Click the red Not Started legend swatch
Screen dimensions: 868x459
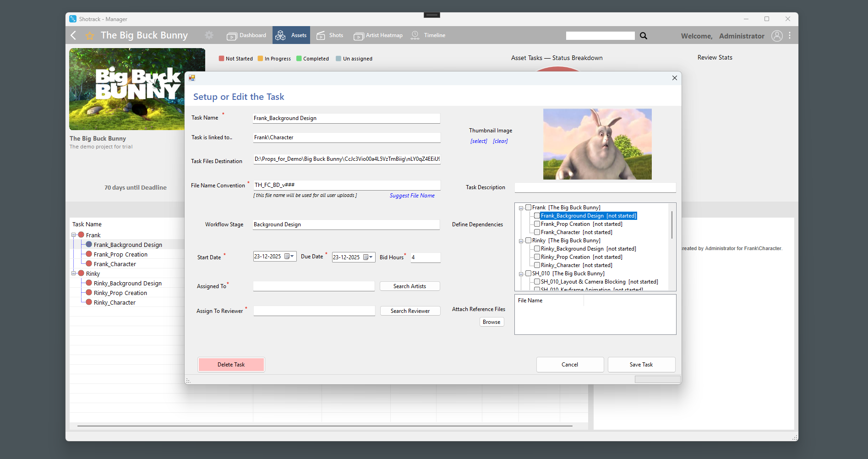pyautogui.click(x=221, y=59)
